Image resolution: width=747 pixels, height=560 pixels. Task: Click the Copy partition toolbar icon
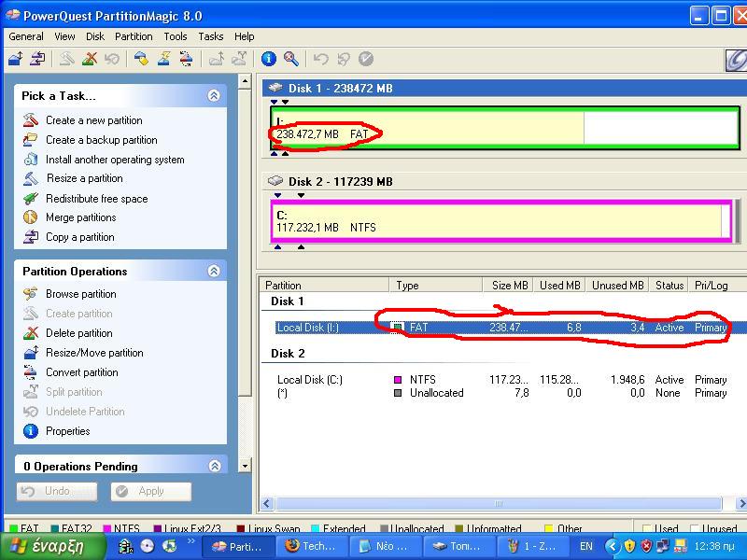click(37, 59)
